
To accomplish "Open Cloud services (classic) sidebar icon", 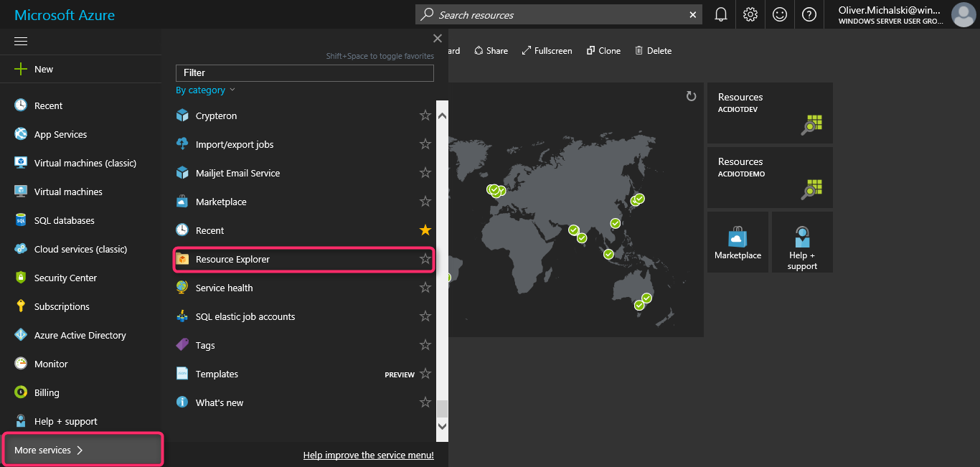I will pyautogui.click(x=21, y=249).
